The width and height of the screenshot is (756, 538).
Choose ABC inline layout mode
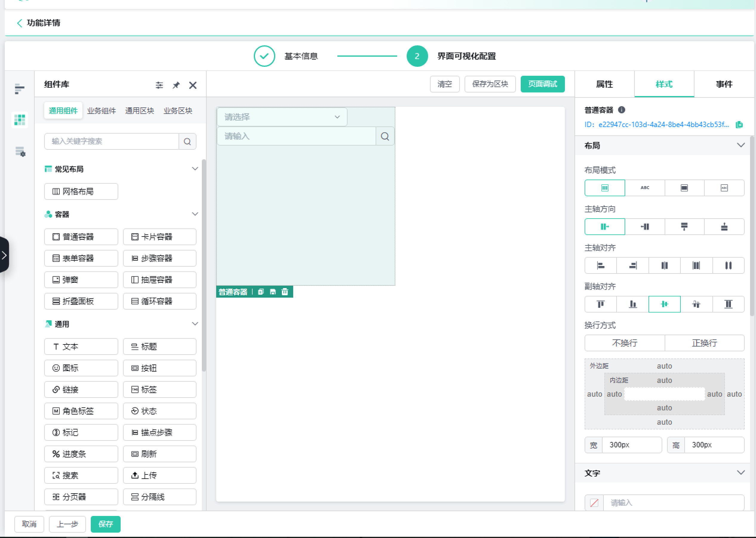click(645, 188)
